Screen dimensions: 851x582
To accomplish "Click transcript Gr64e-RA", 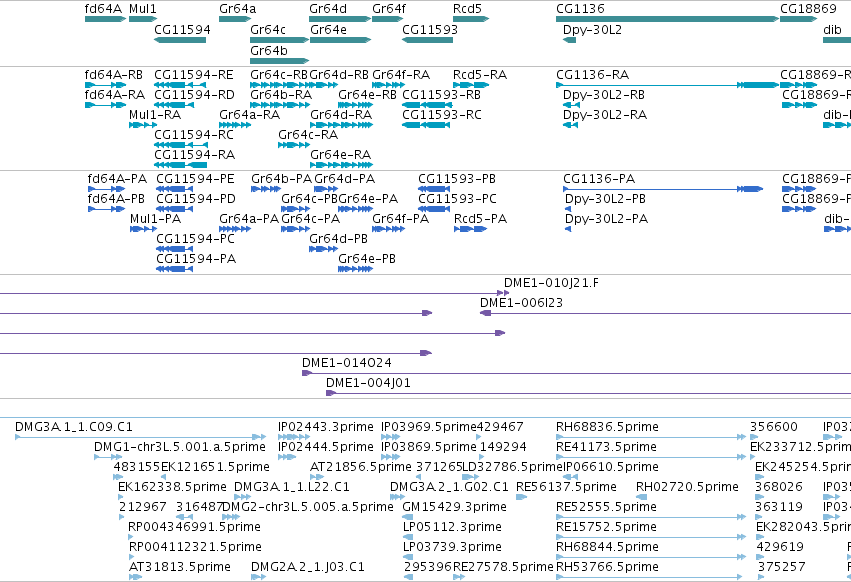I will point(341,166).
